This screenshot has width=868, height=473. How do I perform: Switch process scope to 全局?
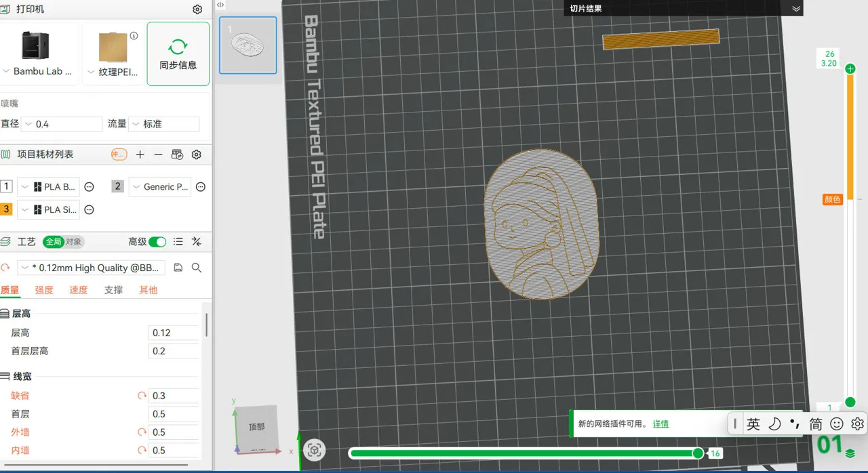point(54,242)
